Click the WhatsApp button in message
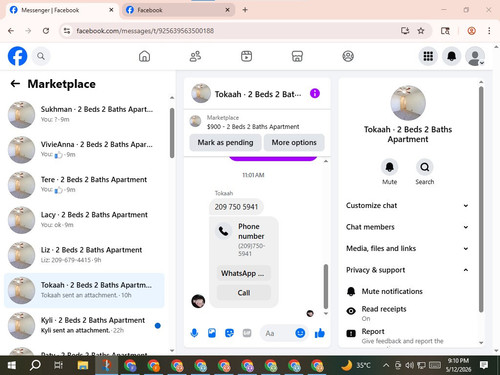Viewport: 500px width, 375px height. [243, 273]
